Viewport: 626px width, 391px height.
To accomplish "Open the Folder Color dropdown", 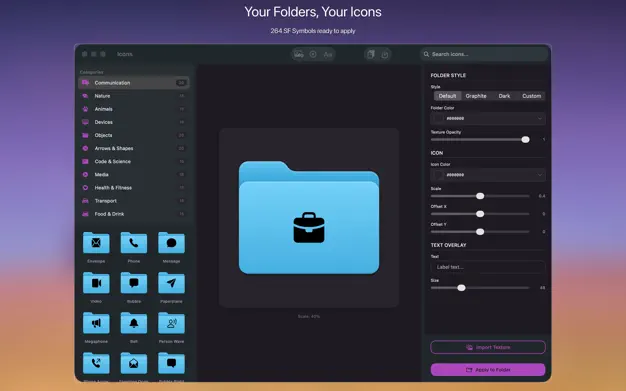I will tap(488, 119).
